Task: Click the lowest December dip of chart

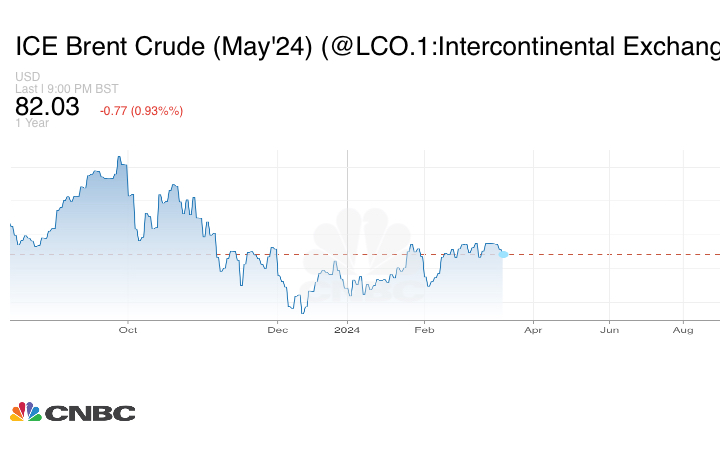Action: 302,313
